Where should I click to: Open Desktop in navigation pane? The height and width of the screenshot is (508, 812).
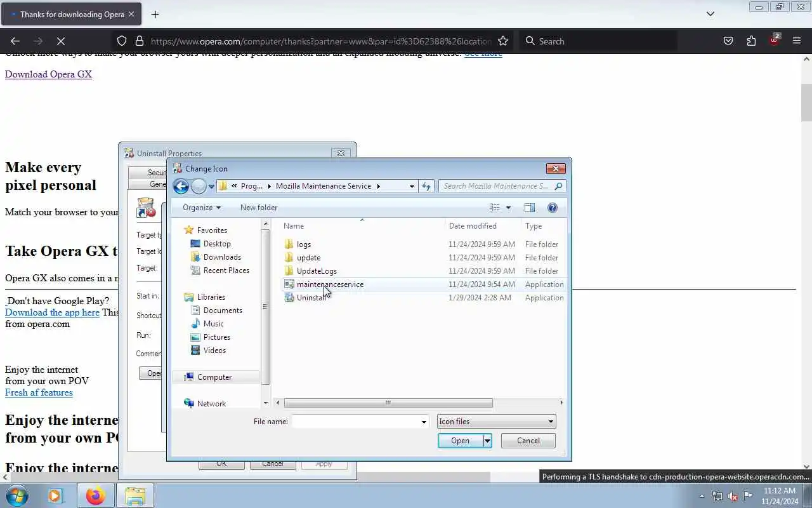[217, 244]
